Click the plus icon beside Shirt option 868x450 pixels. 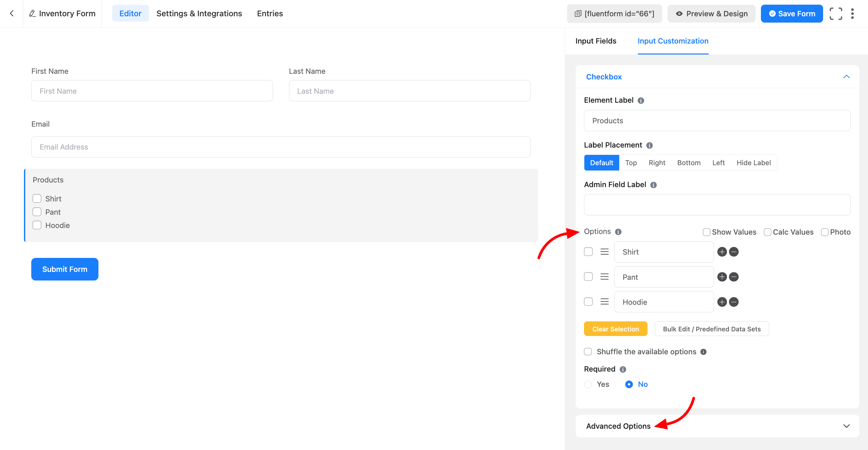722,252
